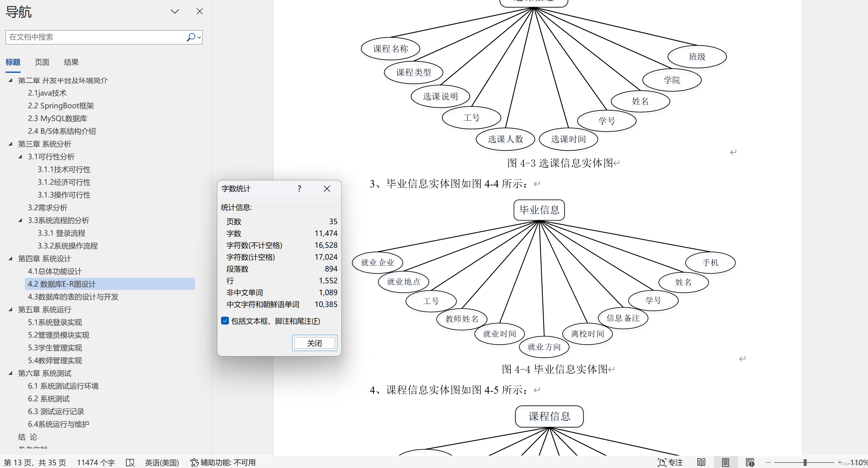Click the search magnifier in the navigation pane
868x468 pixels.
pyautogui.click(x=191, y=37)
